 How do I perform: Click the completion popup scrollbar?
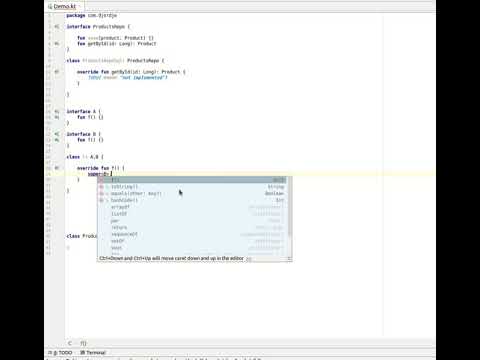click(x=289, y=207)
